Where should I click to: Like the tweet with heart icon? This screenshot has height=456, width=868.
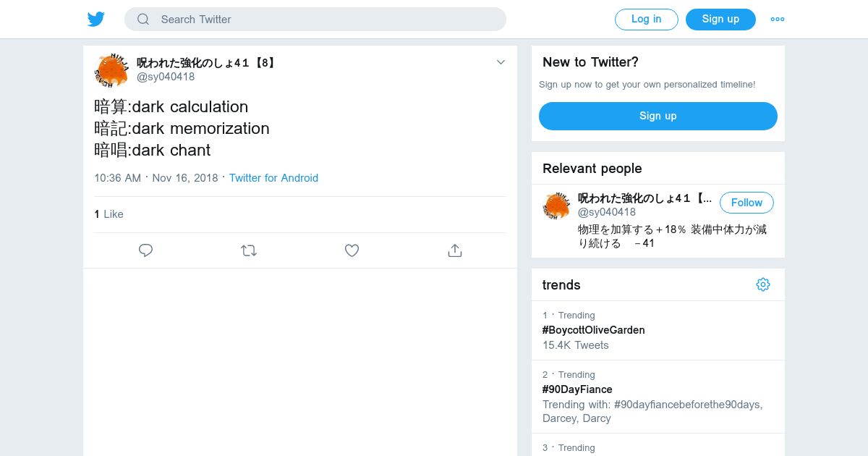(352, 250)
